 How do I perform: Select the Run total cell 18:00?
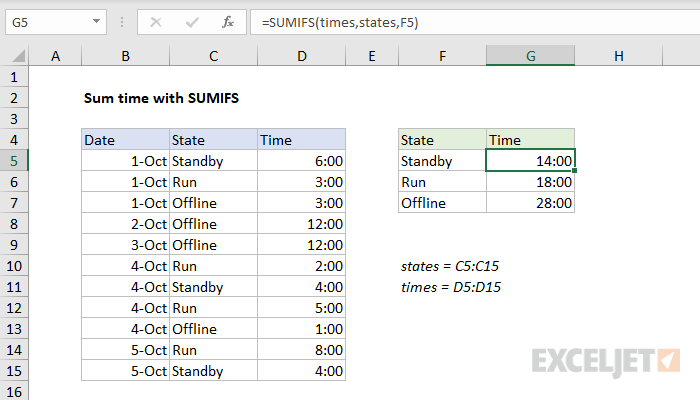point(530,182)
